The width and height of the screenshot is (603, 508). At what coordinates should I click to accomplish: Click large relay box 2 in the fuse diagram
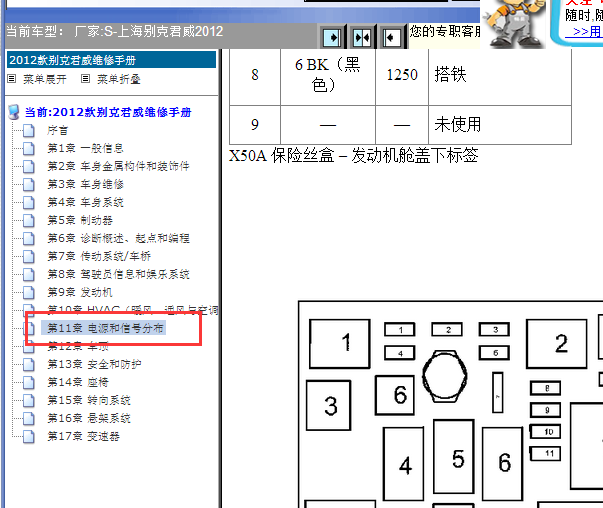click(x=557, y=343)
